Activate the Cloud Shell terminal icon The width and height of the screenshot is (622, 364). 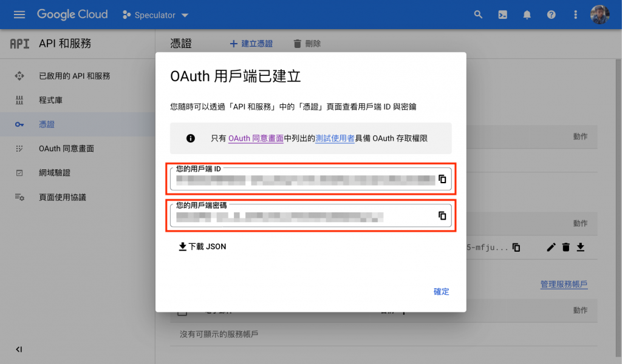pyautogui.click(x=502, y=15)
